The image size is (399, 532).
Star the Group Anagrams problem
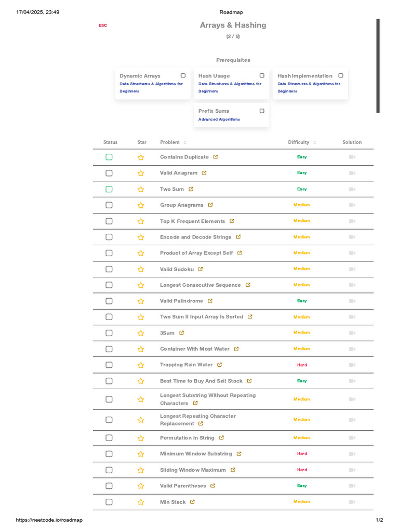[x=140, y=205]
